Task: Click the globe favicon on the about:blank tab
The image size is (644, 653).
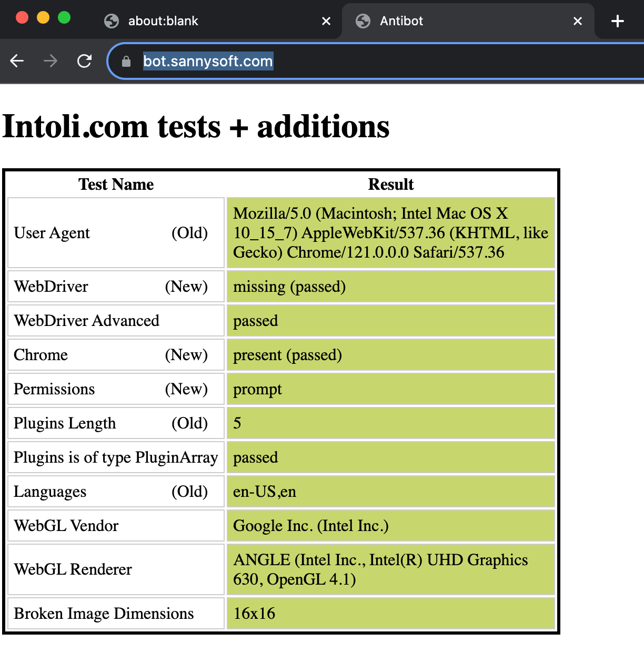Action: pos(112,21)
